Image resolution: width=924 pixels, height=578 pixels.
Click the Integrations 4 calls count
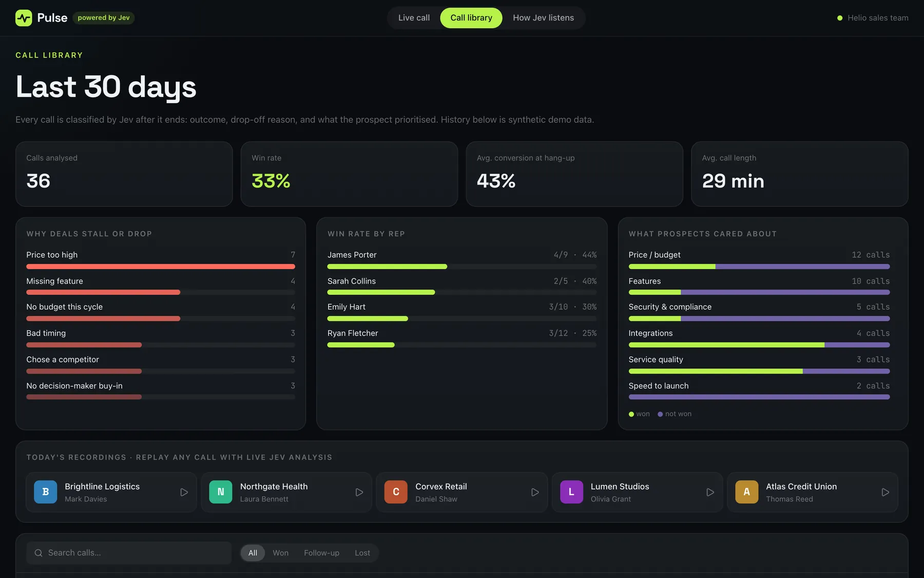tap(873, 333)
